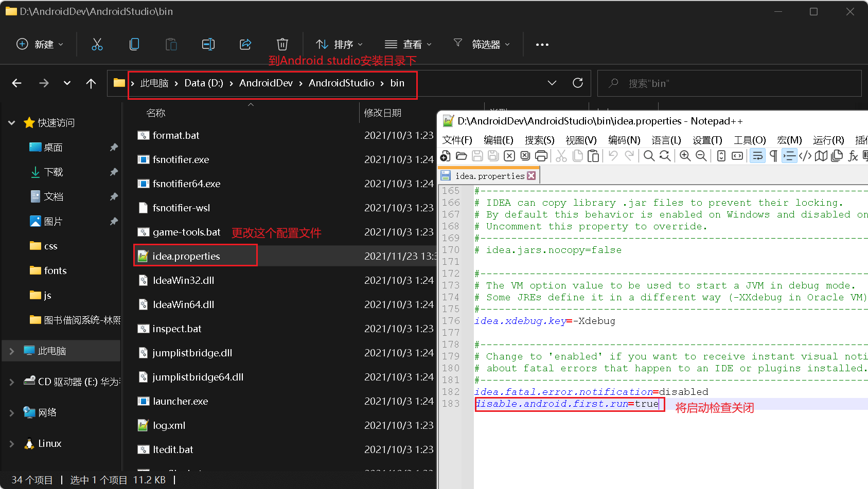868x489 pixels.
Task: Click the Notepad++ Save All icon
Action: (x=493, y=156)
